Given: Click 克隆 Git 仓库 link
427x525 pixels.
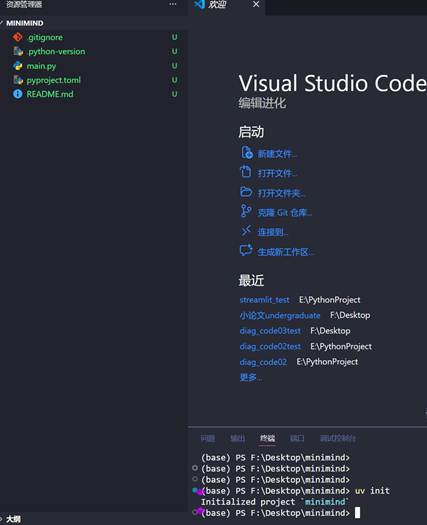Looking at the screenshot, I should [285, 213].
